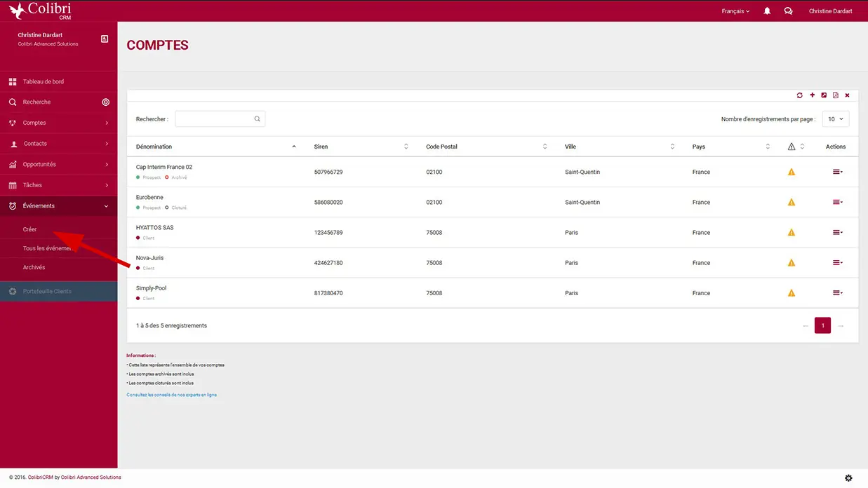
Task: Click the Siren value 123456789
Action: tap(328, 232)
